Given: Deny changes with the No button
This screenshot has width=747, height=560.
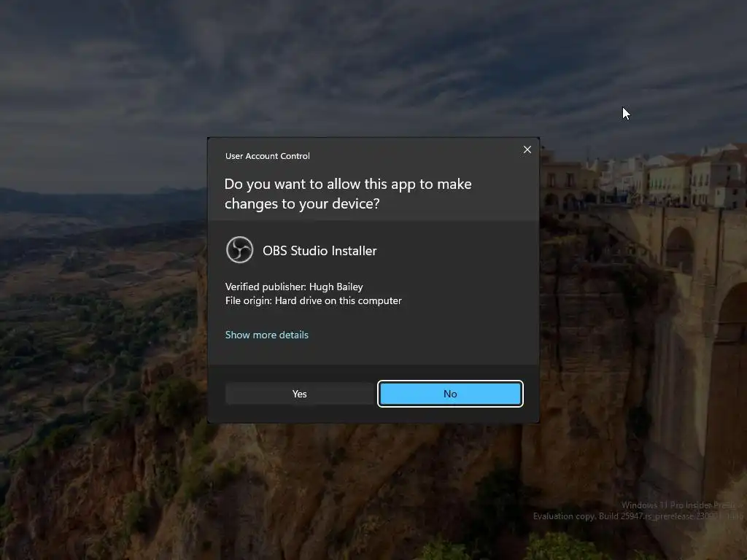Looking at the screenshot, I should pos(450,394).
